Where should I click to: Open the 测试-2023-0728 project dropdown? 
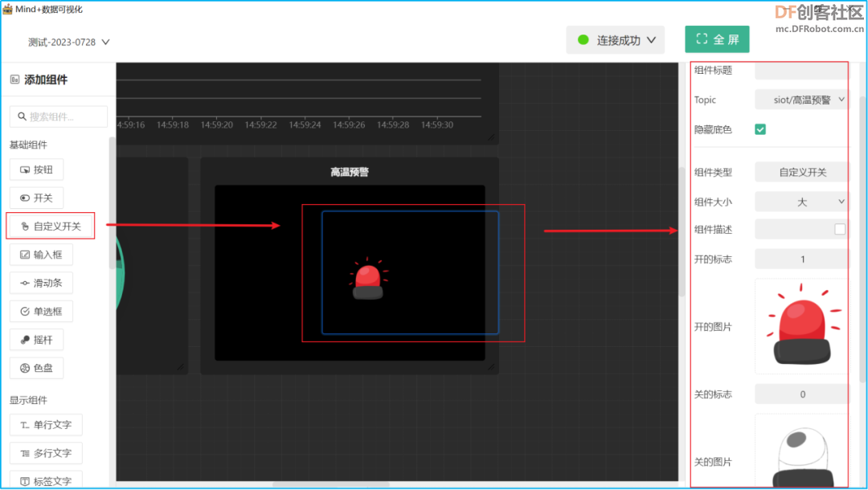[x=68, y=42]
